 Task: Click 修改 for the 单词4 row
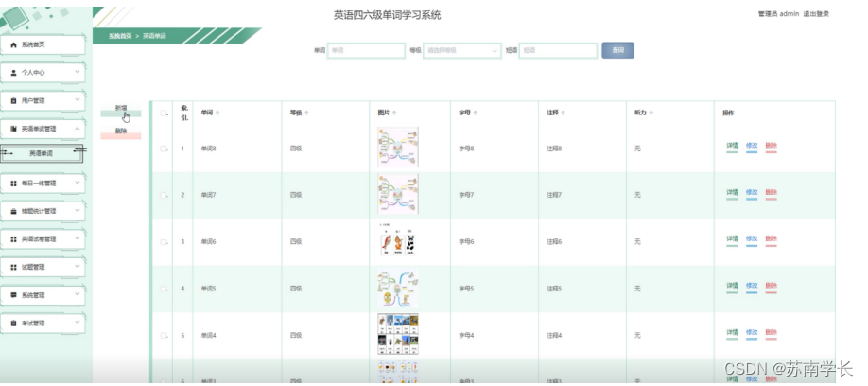click(x=751, y=333)
